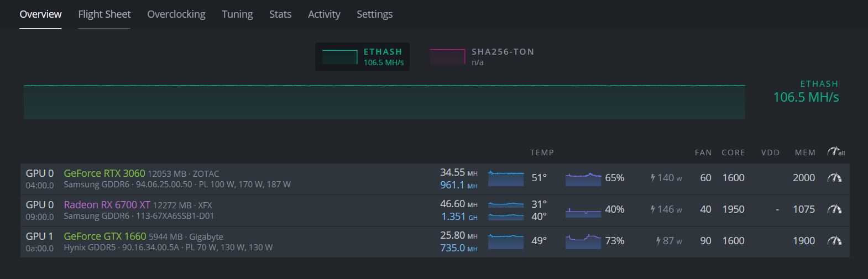Click the GeForce GTX 1660 name link

(x=104, y=236)
